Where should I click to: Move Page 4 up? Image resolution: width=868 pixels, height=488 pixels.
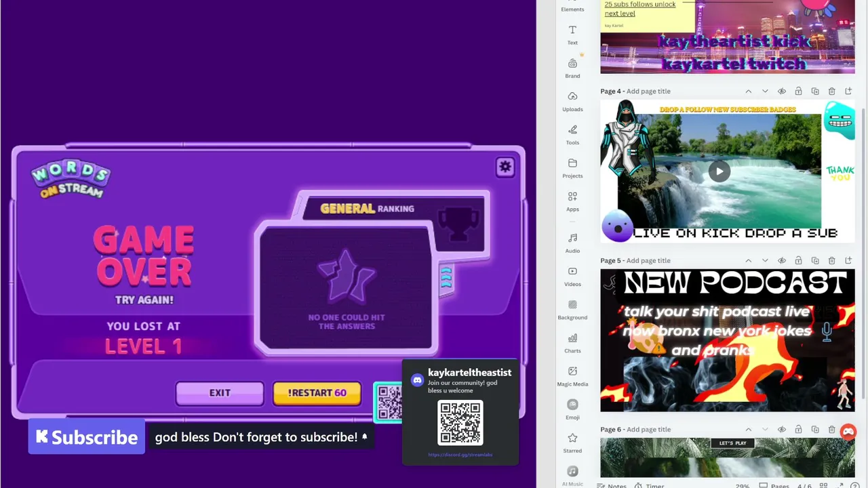[x=749, y=91]
